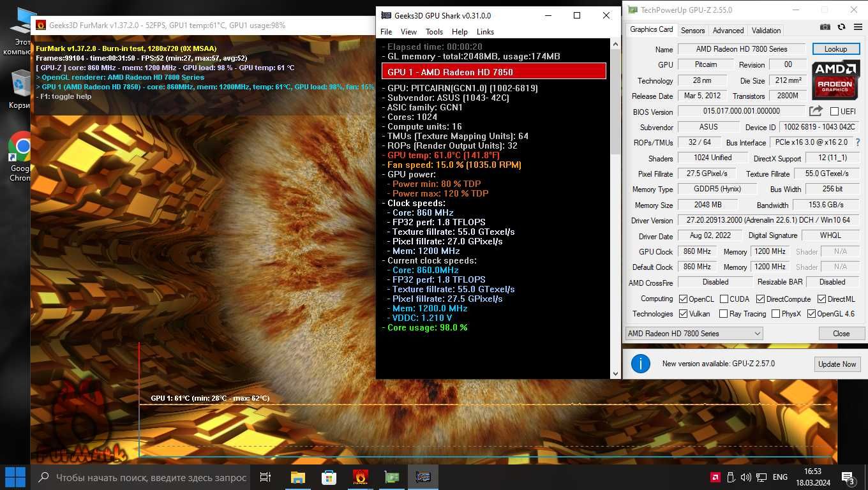Click the 'F1: toggle help' line in FurMark
The image size is (868, 490).
[x=65, y=96]
